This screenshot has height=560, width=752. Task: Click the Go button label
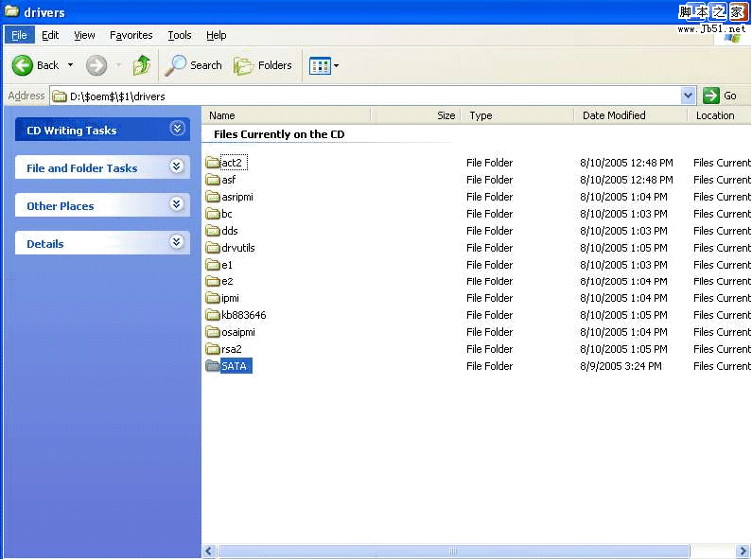pyautogui.click(x=730, y=96)
